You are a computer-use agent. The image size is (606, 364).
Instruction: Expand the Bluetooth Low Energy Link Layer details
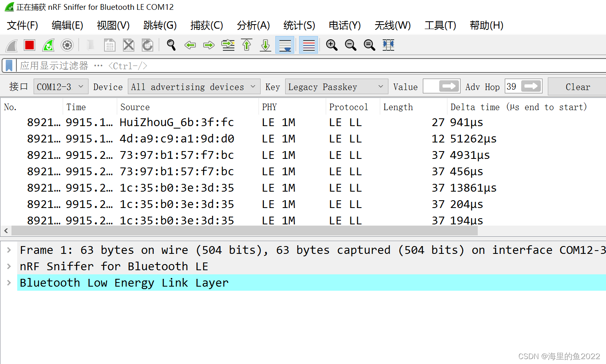click(9, 283)
